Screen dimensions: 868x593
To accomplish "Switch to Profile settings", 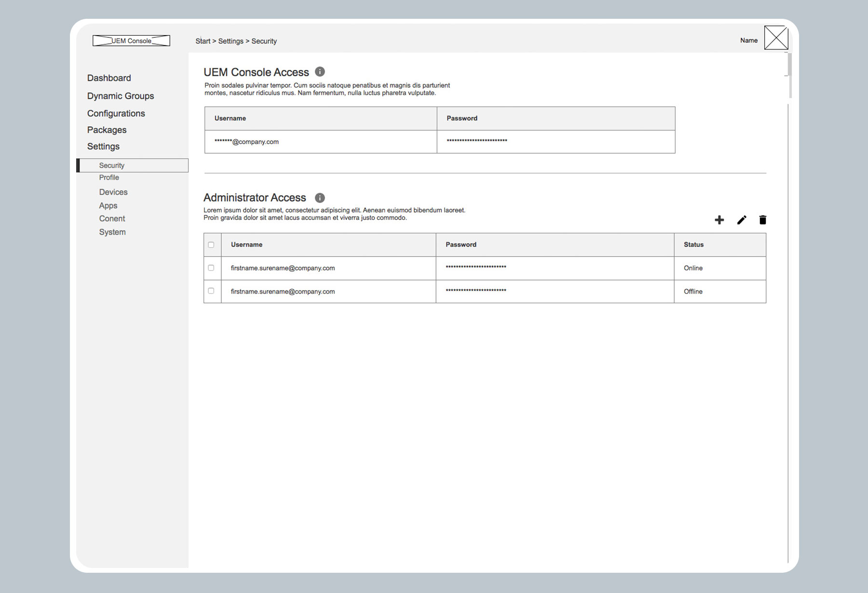I will point(109,177).
